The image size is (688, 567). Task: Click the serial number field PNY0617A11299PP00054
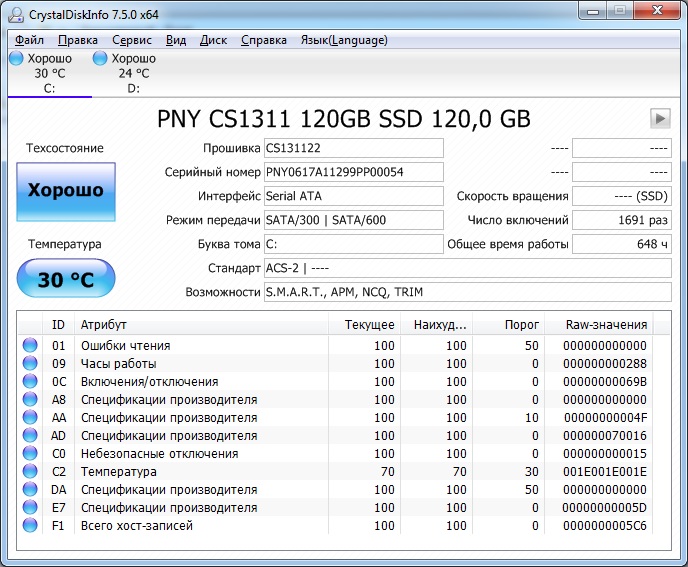354,172
